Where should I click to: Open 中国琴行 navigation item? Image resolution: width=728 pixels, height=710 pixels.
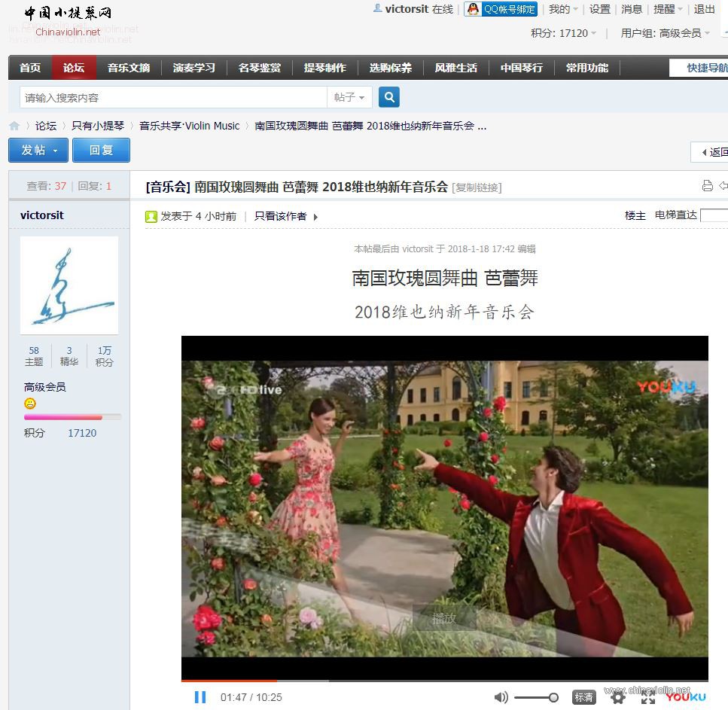point(522,68)
